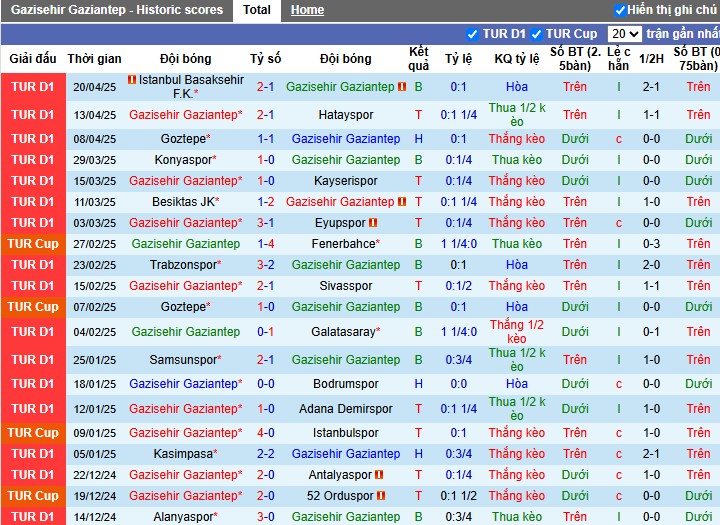This screenshot has width=720, height=525.
Task: Click the Giải đấu column header
Action: pyautogui.click(x=33, y=59)
